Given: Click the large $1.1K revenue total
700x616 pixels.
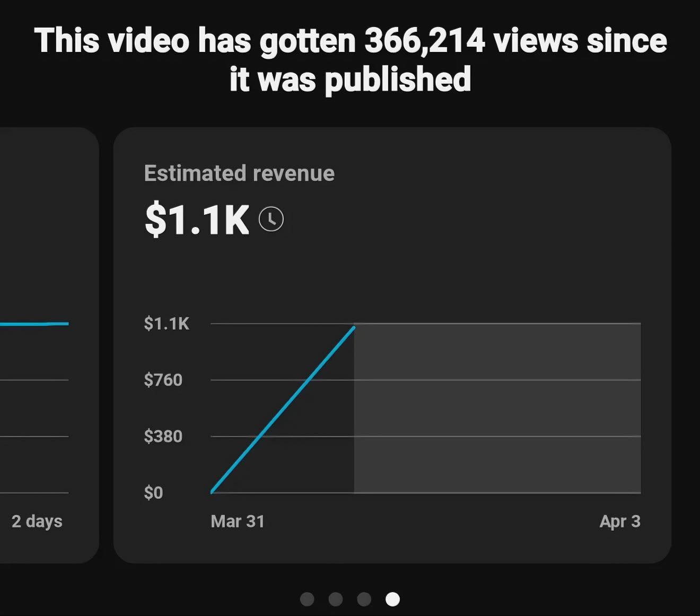Looking at the screenshot, I should tap(197, 219).
